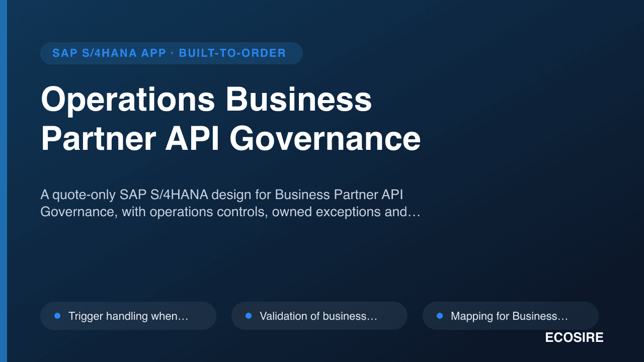The width and height of the screenshot is (644, 362).
Task: Open the Trigger handling when… pill
Action: [x=128, y=316]
